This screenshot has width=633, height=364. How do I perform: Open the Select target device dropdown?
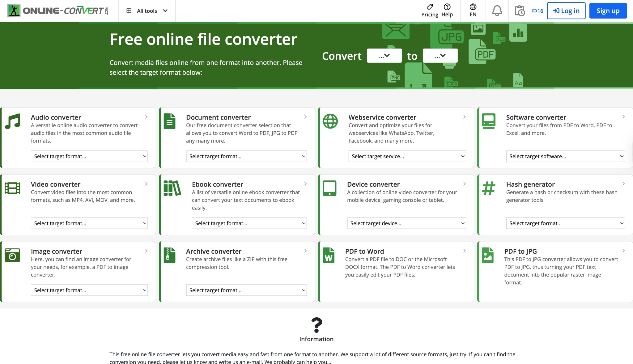tap(407, 223)
